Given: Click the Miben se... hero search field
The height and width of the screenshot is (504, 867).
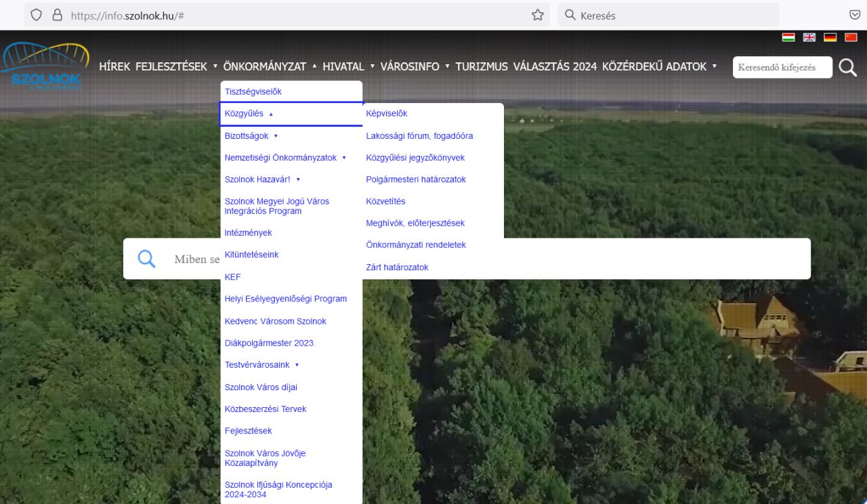Looking at the screenshot, I should (467, 259).
